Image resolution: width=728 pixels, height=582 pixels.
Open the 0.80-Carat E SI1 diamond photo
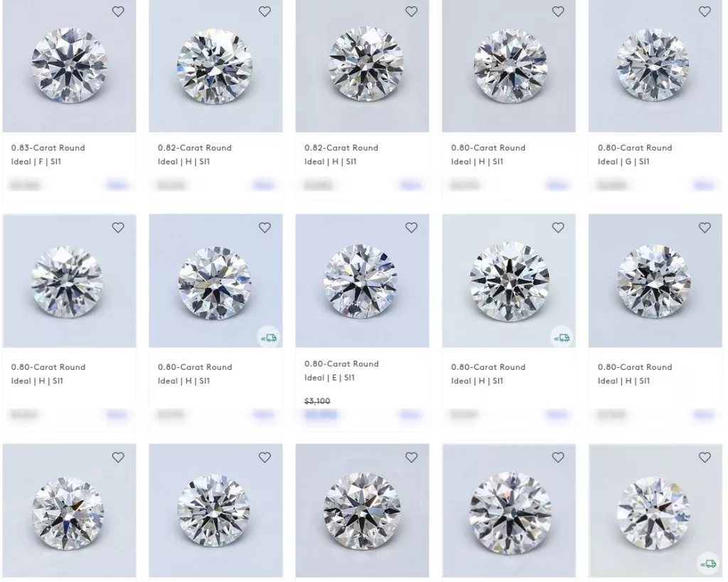coord(362,280)
